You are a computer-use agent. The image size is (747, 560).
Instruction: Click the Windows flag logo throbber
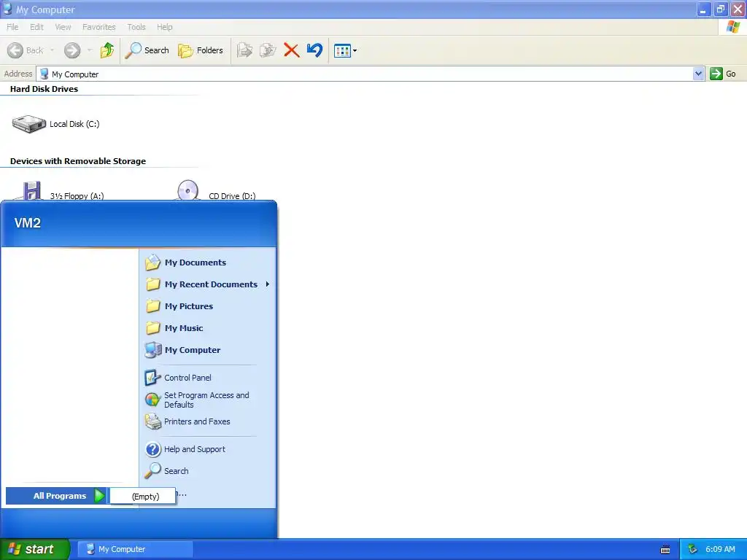[732, 27]
